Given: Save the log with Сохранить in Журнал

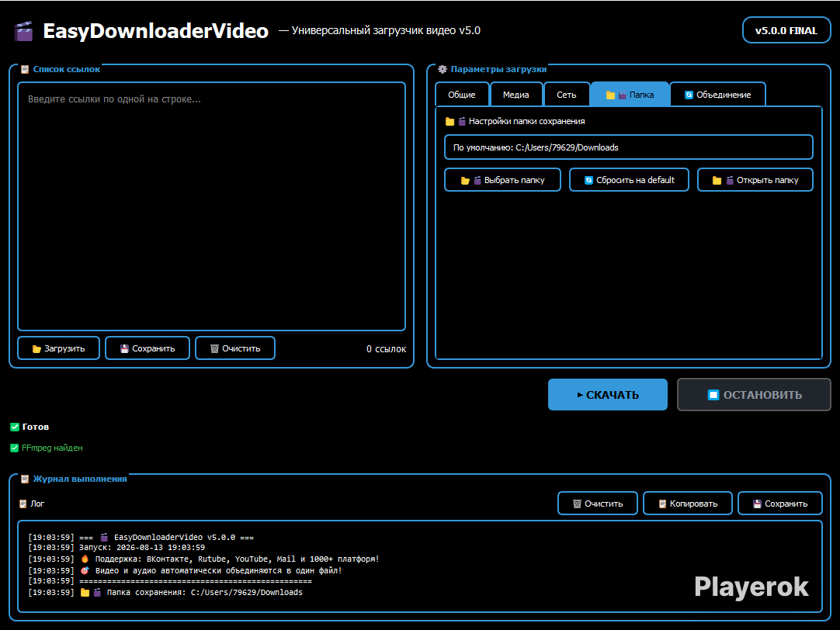Looking at the screenshot, I should pos(780,504).
